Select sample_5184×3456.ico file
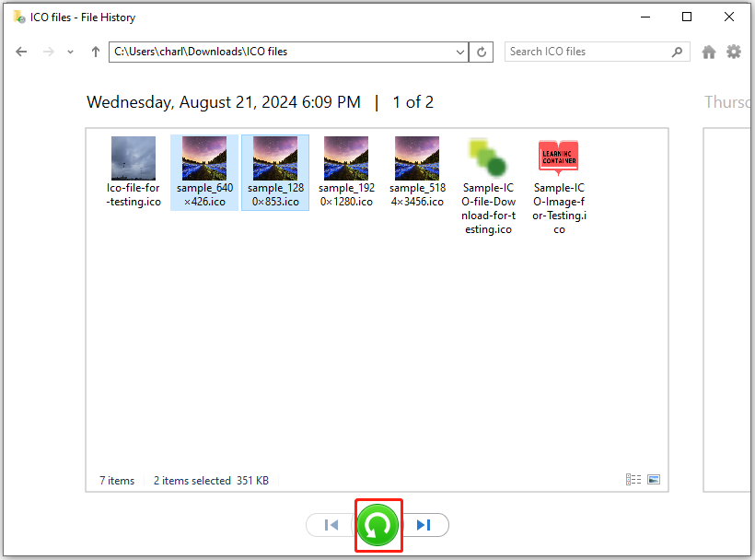Image resolution: width=755 pixels, height=560 pixels. pyautogui.click(x=417, y=171)
